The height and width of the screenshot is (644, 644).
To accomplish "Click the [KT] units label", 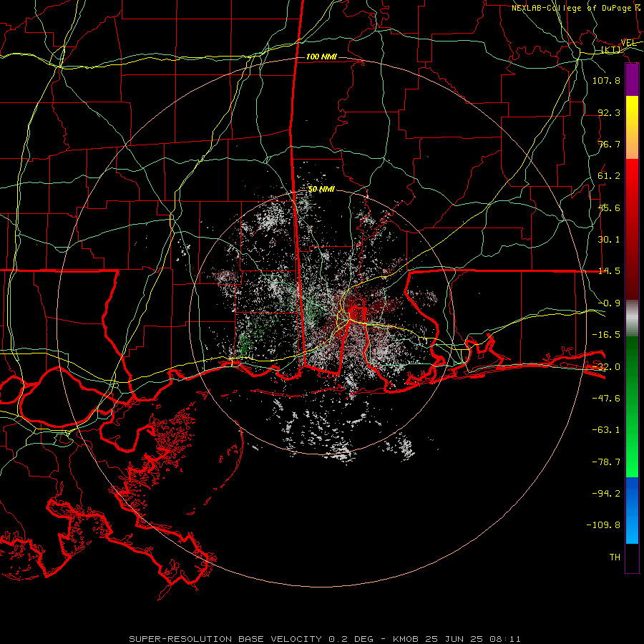I will pos(611,49).
